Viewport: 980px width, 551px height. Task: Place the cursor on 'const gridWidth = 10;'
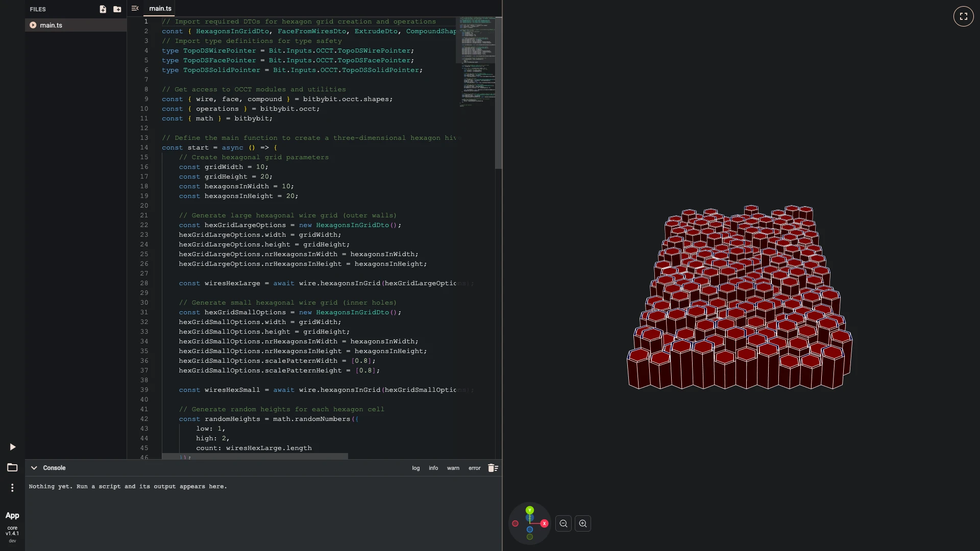click(223, 167)
